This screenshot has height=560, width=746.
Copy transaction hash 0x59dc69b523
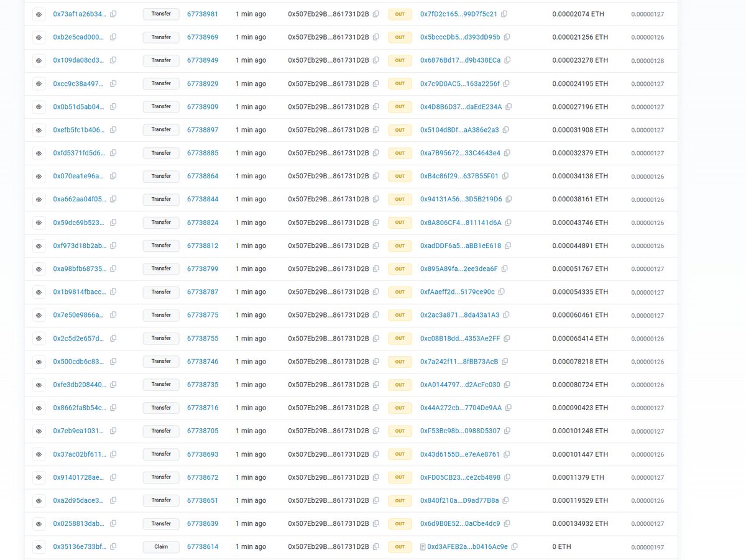tap(113, 223)
